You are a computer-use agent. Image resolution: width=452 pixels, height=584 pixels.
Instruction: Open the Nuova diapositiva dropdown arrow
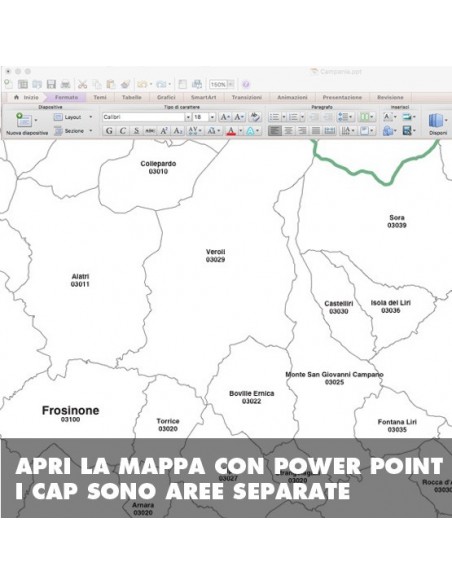point(36,120)
